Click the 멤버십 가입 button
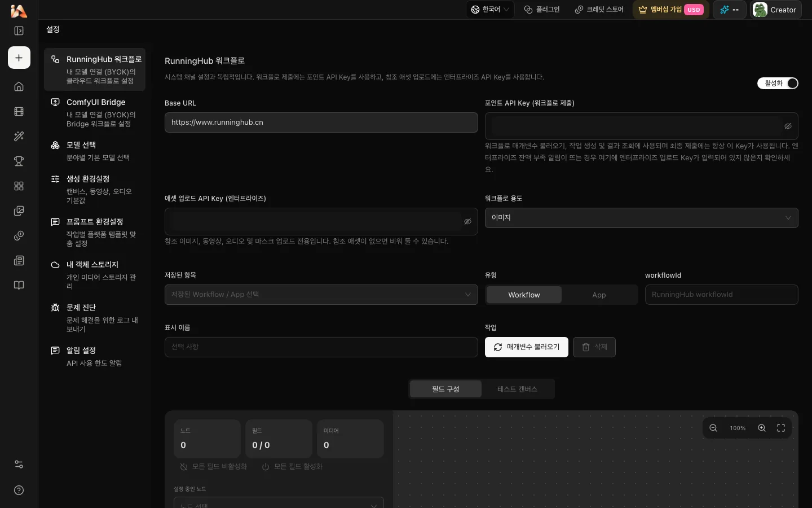 point(671,10)
